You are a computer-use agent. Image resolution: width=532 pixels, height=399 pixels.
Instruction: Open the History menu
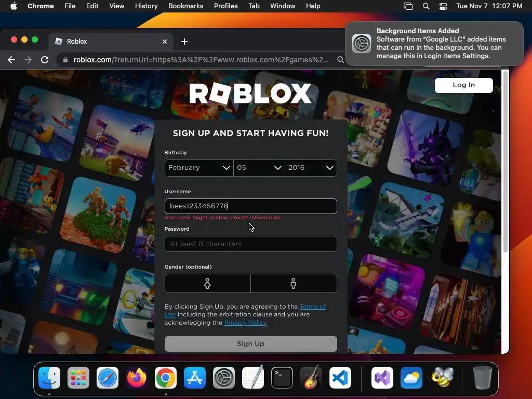[146, 6]
